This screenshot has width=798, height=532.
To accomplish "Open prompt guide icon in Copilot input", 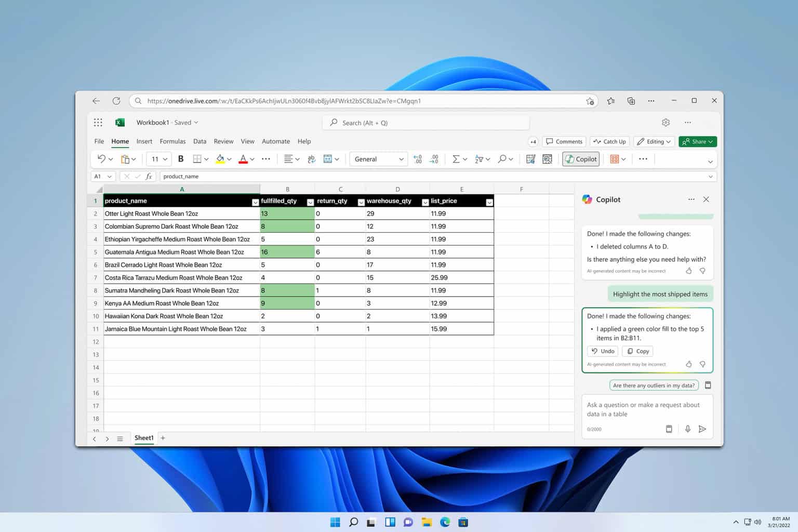I will click(x=669, y=429).
